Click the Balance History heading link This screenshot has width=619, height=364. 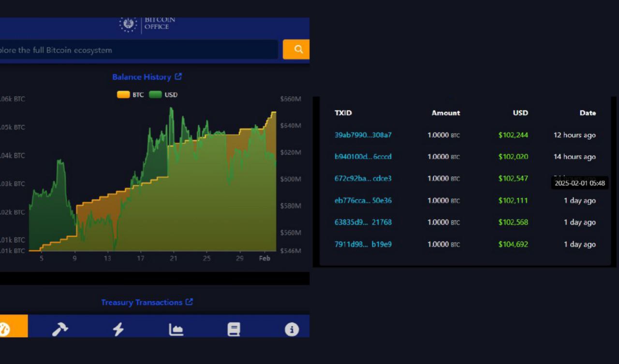click(142, 77)
